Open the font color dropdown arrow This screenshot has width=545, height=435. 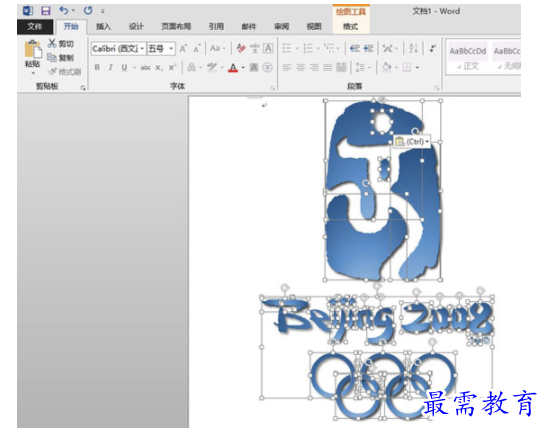point(243,68)
